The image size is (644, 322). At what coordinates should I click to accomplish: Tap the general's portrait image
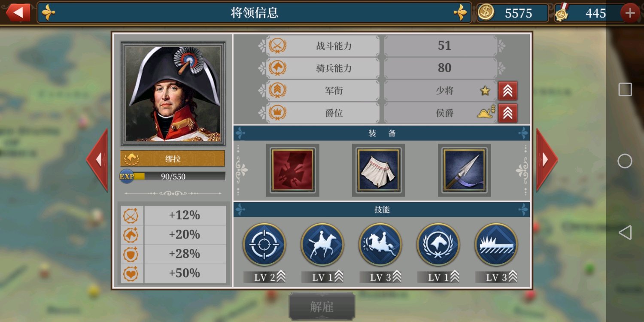coord(173,94)
